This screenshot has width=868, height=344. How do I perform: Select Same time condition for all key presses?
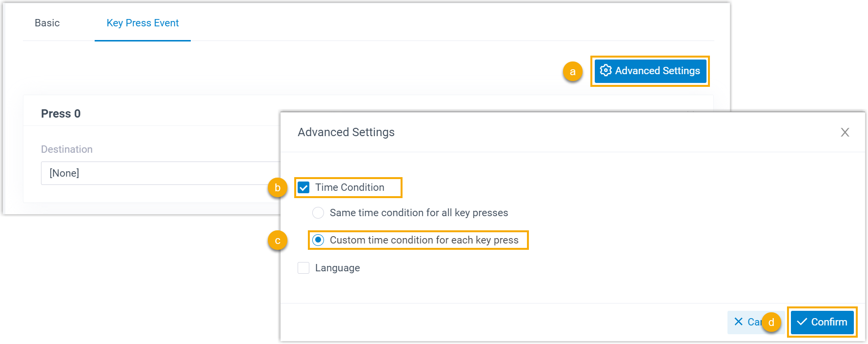(318, 213)
